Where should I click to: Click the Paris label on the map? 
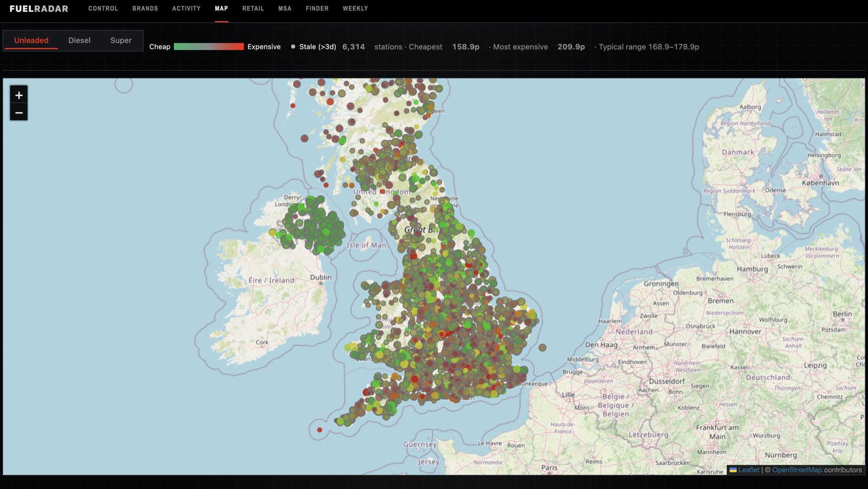pos(549,467)
